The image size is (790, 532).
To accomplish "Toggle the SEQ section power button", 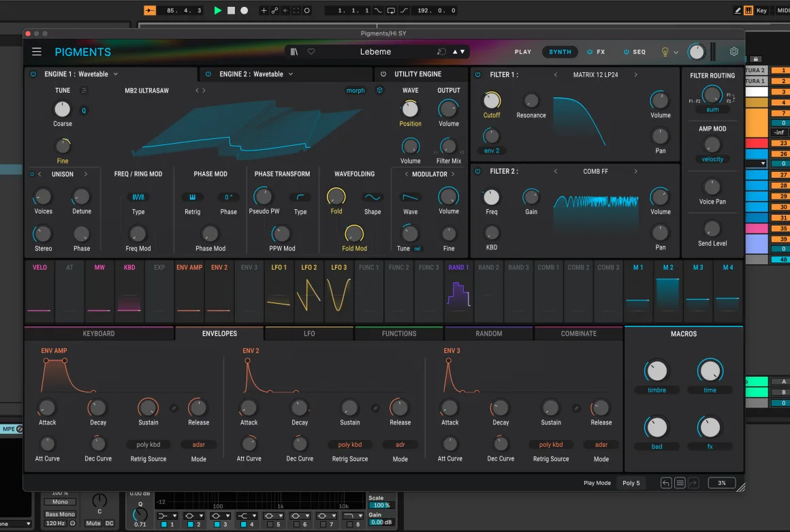I will click(x=625, y=51).
